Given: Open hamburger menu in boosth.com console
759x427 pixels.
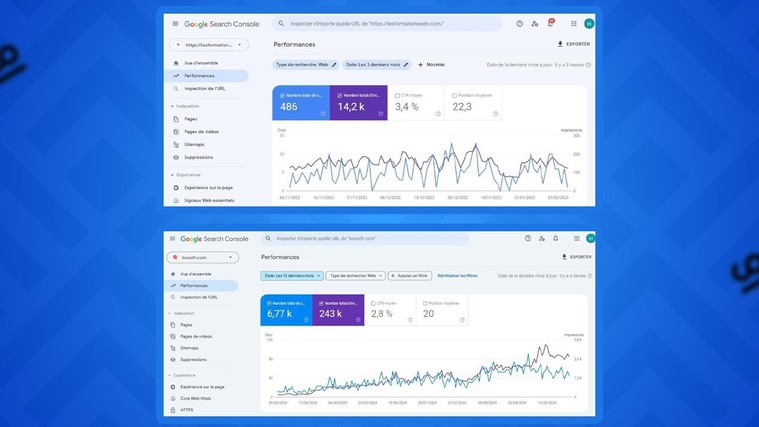Looking at the screenshot, I should coord(172,239).
